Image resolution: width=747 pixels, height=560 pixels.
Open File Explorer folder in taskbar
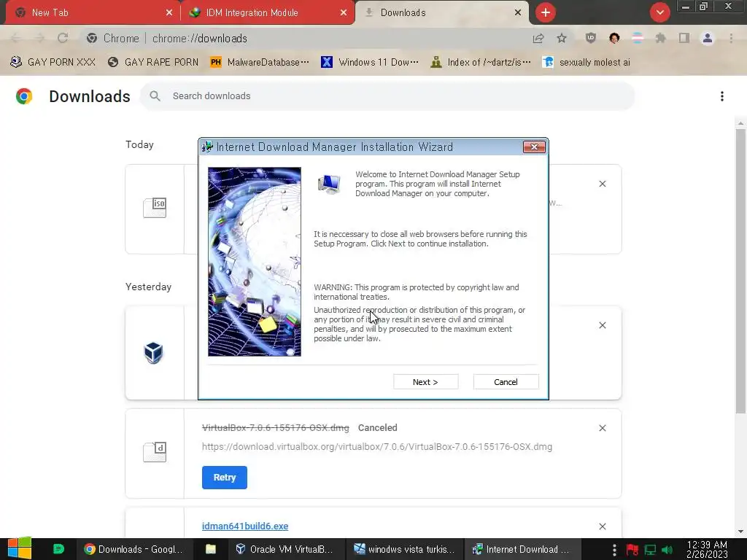pos(211,549)
